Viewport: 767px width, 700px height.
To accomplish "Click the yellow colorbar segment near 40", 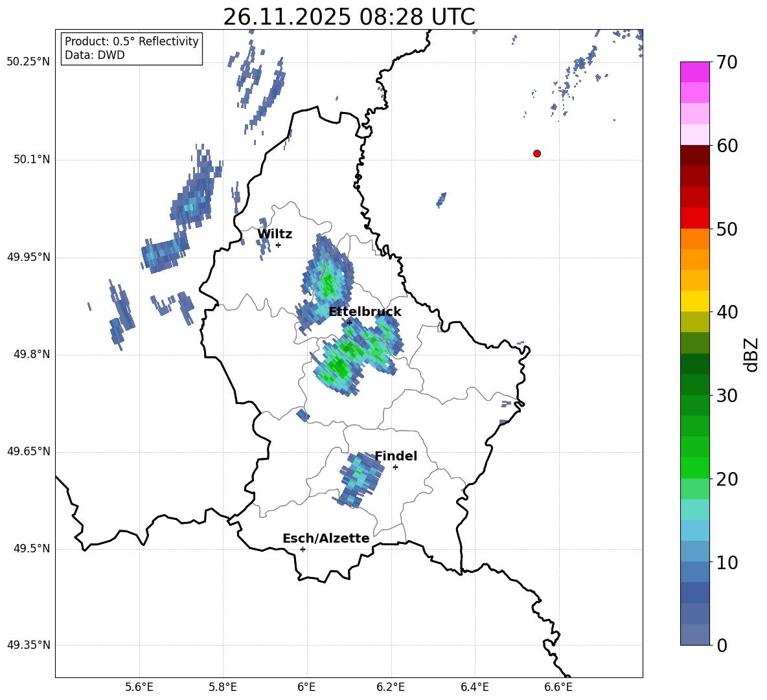I will [695, 301].
